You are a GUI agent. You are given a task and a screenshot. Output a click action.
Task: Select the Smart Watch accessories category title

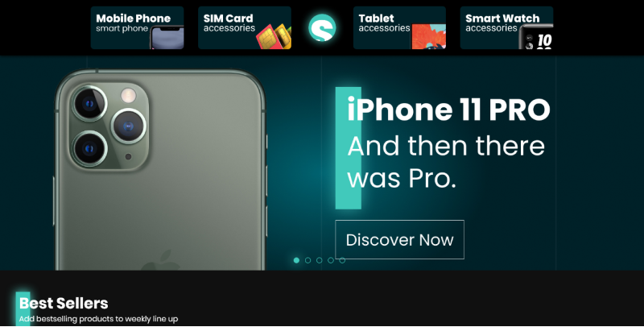point(502,23)
